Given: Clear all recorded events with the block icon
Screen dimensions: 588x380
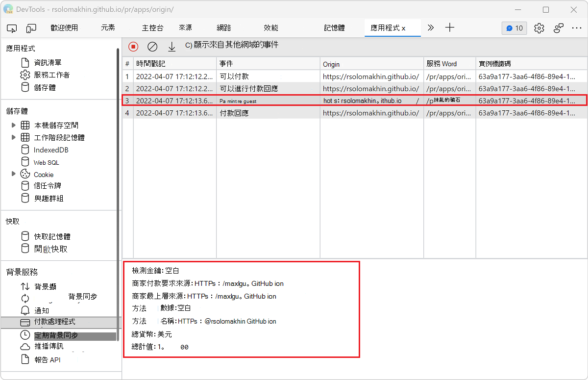Looking at the screenshot, I should click(x=152, y=46).
